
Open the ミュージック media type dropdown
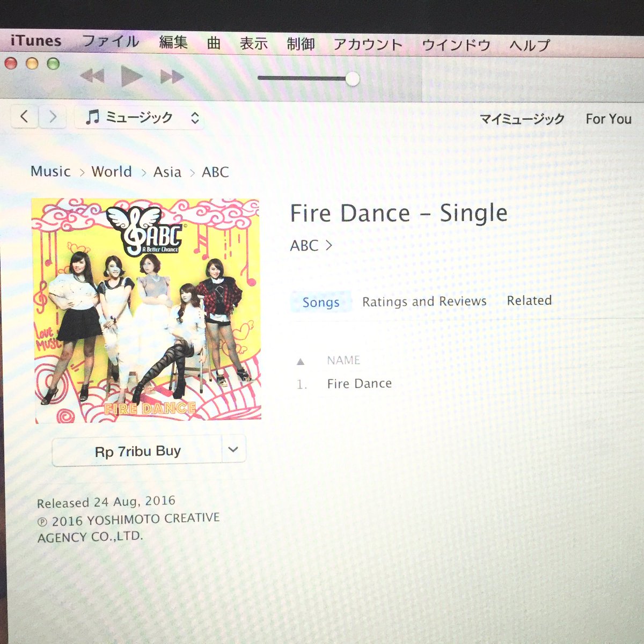[x=140, y=118]
